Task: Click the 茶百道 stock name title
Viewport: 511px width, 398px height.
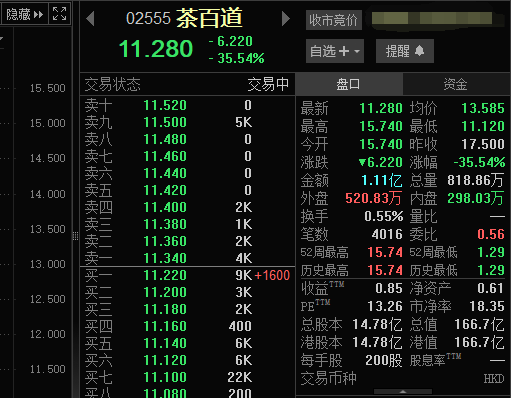Action: 209,18
